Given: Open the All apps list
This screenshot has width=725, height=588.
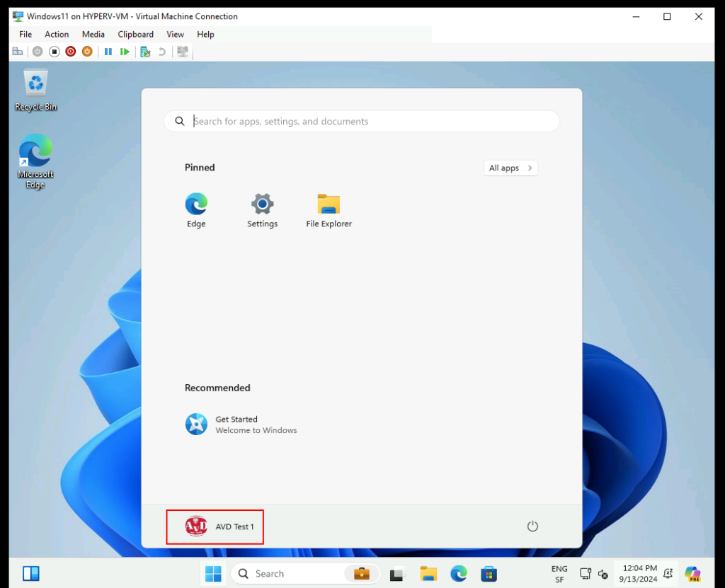Looking at the screenshot, I should pyautogui.click(x=510, y=168).
